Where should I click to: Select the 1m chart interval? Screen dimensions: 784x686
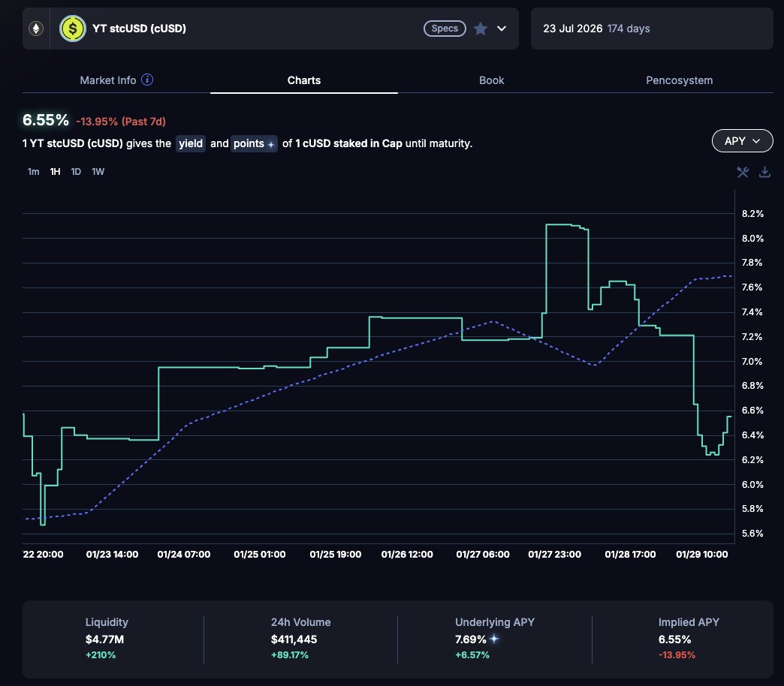click(33, 172)
